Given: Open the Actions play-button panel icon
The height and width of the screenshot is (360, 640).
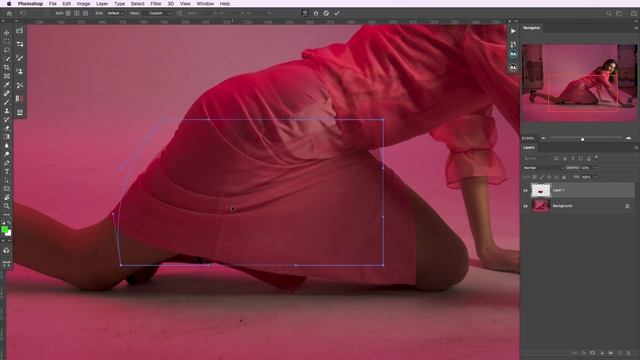Looking at the screenshot, I should pos(513,31).
